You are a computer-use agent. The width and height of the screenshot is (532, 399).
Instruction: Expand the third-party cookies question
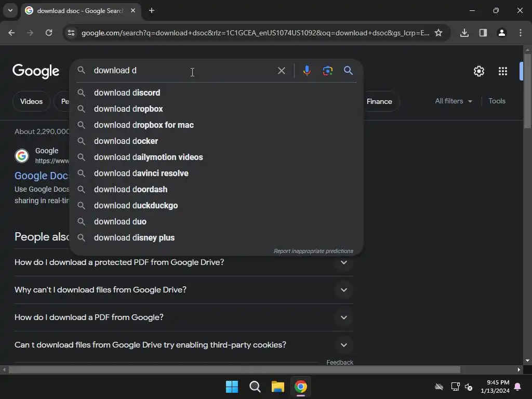[x=184, y=345]
